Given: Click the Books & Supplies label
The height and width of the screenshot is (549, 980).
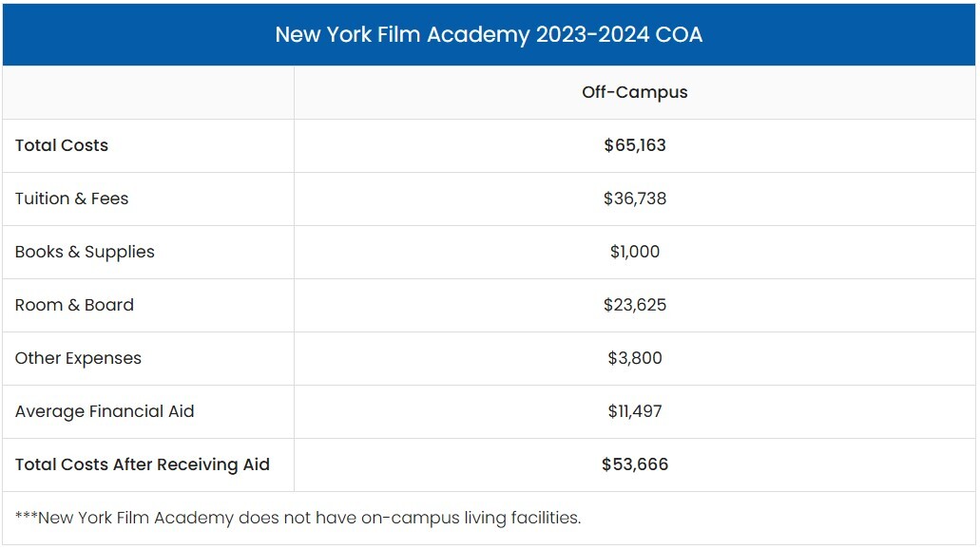Looking at the screenshot, I should [x=85, y=252].
